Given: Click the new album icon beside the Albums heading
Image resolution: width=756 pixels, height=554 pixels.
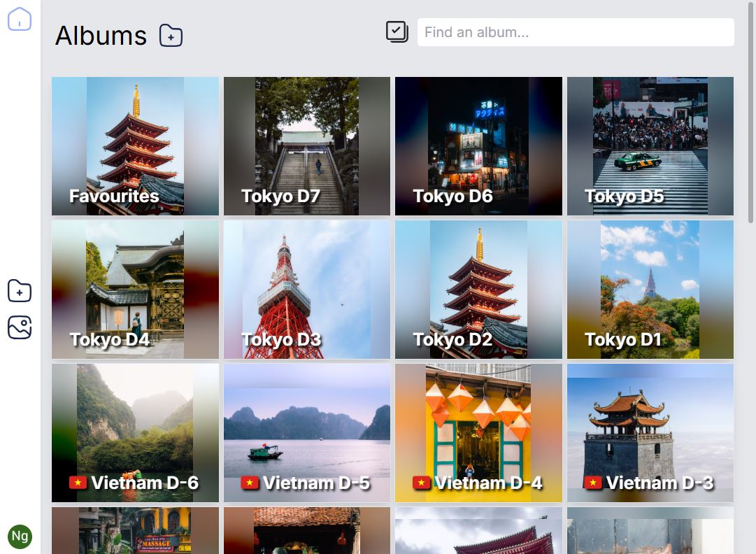Looking at the screenshot, I should (171, 35).
